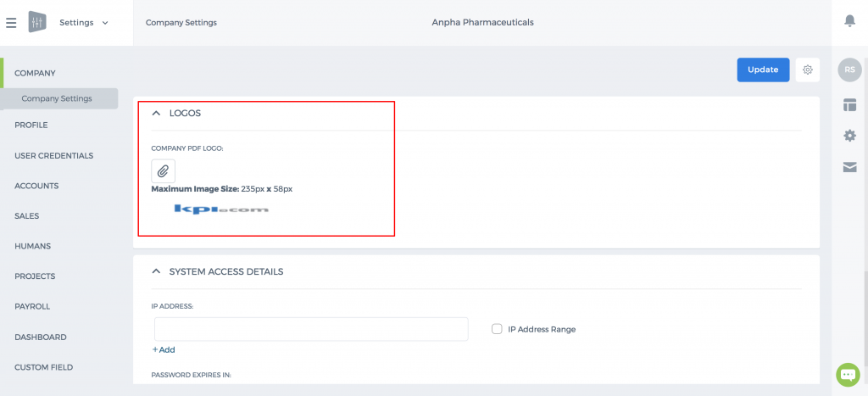Screen dimensions: 868x396
Task: Click the RS user avatar
Action: [849, 70]
